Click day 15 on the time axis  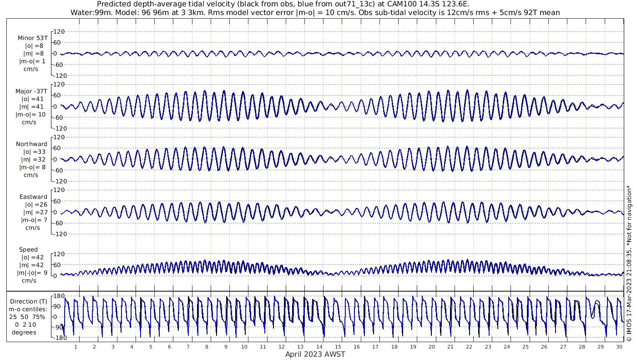tap(338, 346)
